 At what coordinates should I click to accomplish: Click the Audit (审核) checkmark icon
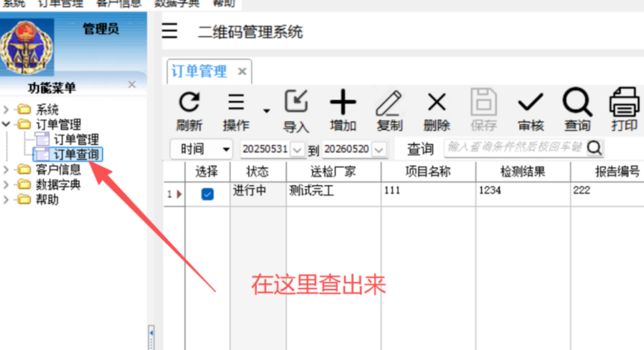click(x=531, y=103)
